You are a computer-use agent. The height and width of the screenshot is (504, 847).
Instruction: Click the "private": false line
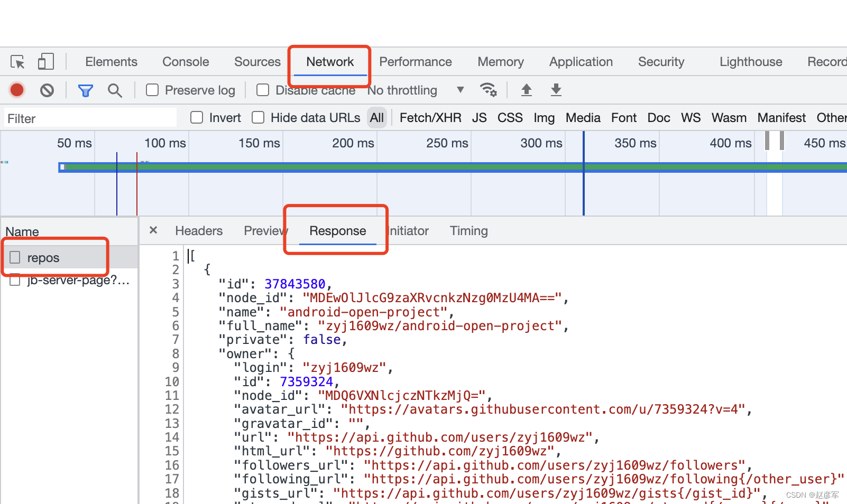pyautogui.click(x=283, y=340)
